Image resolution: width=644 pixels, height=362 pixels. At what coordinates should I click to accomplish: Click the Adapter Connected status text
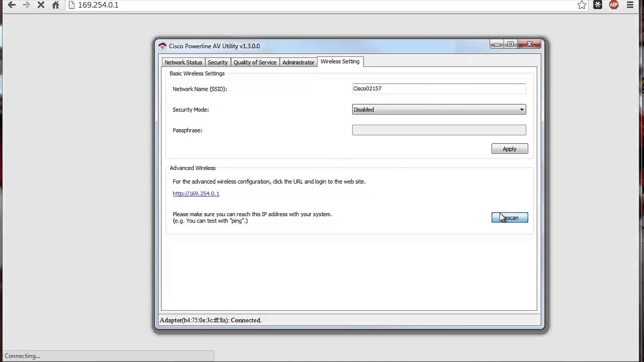(210, 320)
